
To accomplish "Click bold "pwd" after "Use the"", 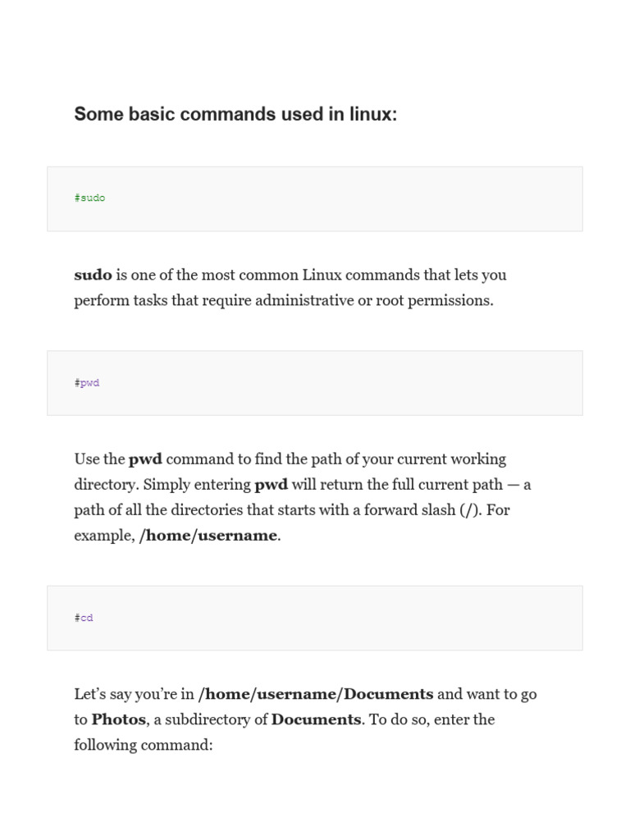I will [x=145, y=459].
